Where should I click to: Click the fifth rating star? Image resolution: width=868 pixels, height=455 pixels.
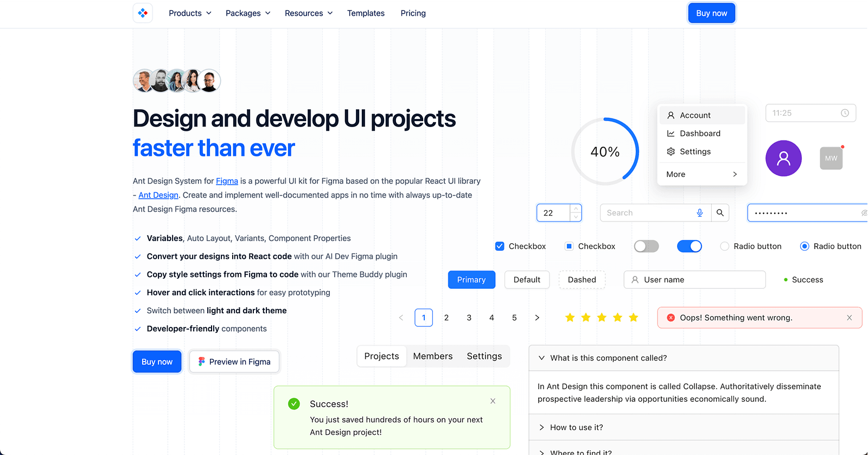(x=634, y=318)
